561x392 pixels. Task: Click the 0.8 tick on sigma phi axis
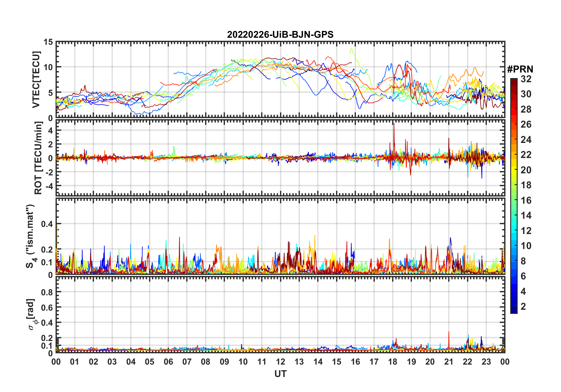[x=47, y=292]
